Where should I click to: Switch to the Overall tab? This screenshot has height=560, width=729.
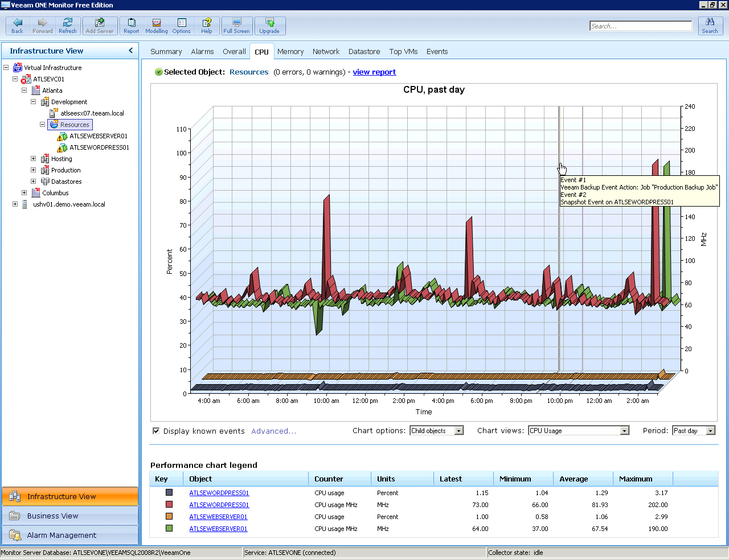coord(234,52)
